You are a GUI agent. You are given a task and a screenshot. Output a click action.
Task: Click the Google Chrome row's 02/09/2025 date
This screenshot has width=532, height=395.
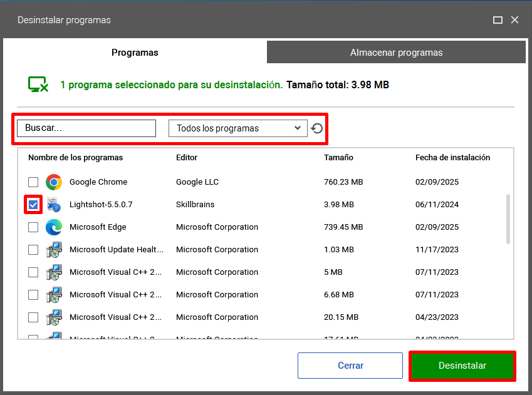coord(437,182)
